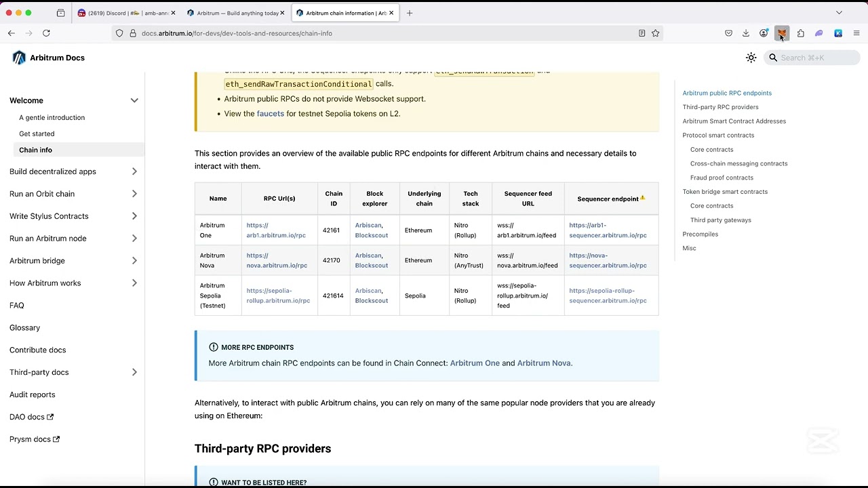Open Audit reports in sidebar

[33, 394]
